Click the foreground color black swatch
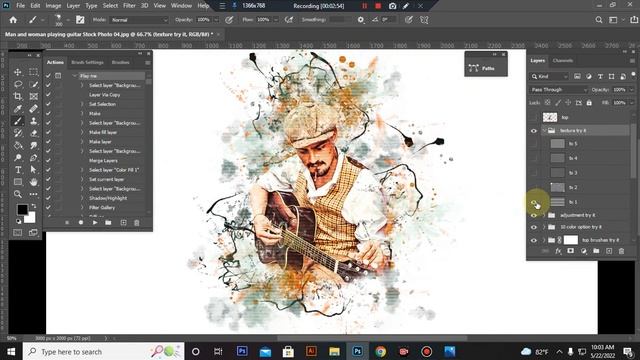 [22, 210]
